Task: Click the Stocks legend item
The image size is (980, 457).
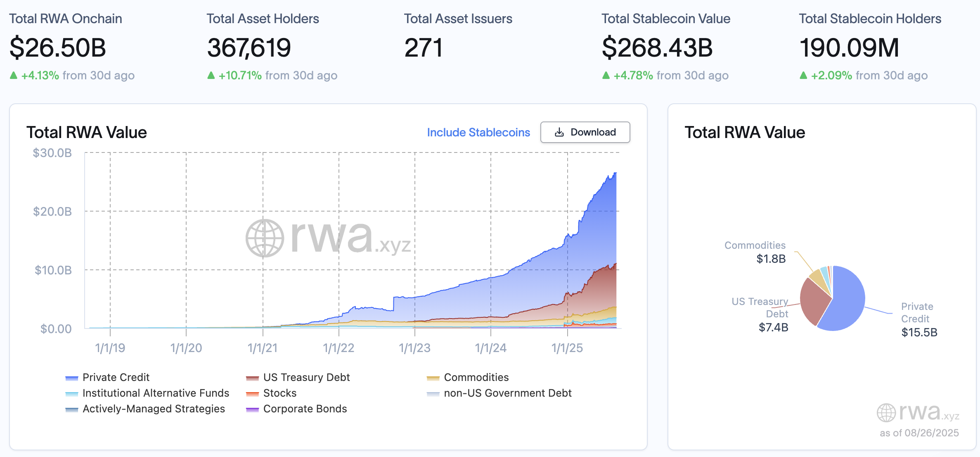Action: point(279,393)
